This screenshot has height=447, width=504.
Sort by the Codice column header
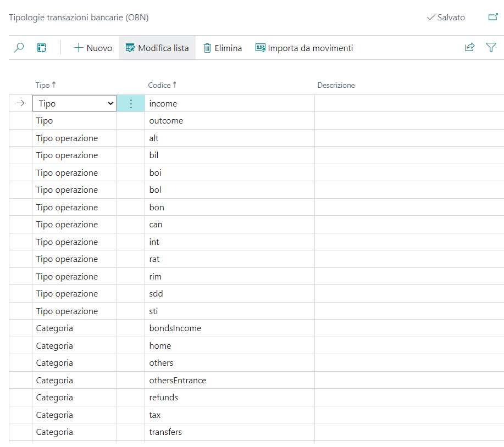point(162,85)
